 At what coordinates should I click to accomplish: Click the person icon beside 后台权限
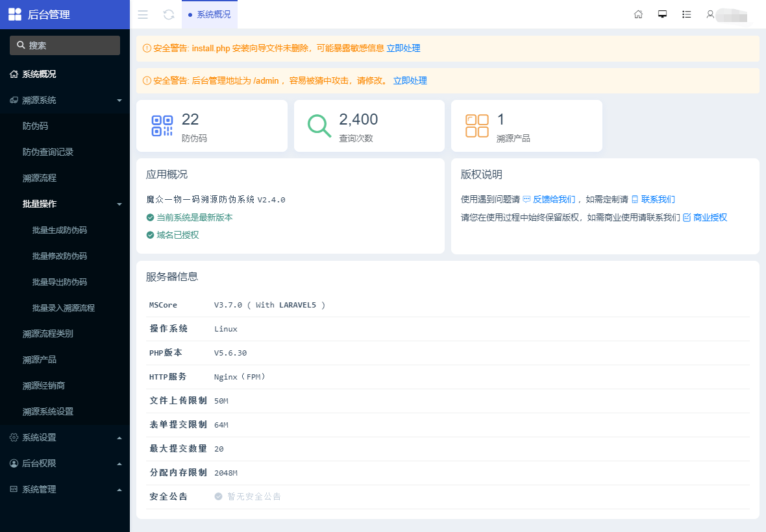point(14,463)
